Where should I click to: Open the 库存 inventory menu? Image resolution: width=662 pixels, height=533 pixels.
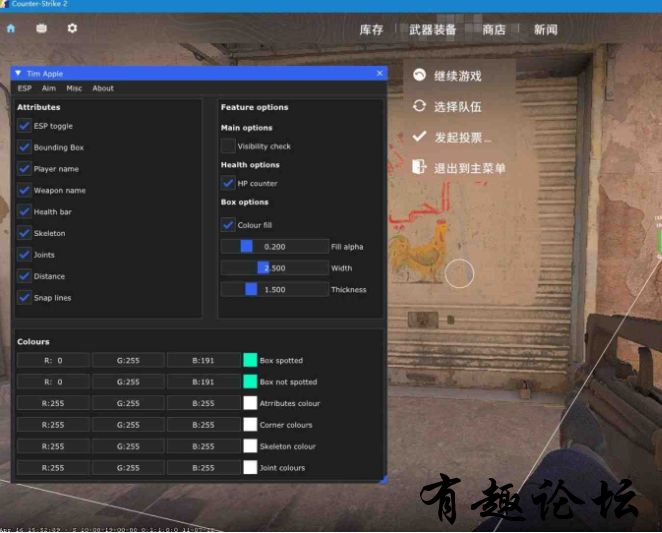pos(372,30)
